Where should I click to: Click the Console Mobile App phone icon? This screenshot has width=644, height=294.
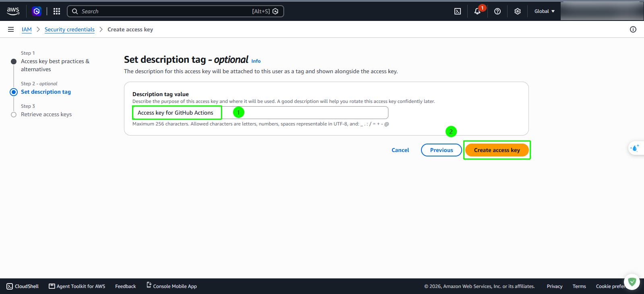click(149, 285)
